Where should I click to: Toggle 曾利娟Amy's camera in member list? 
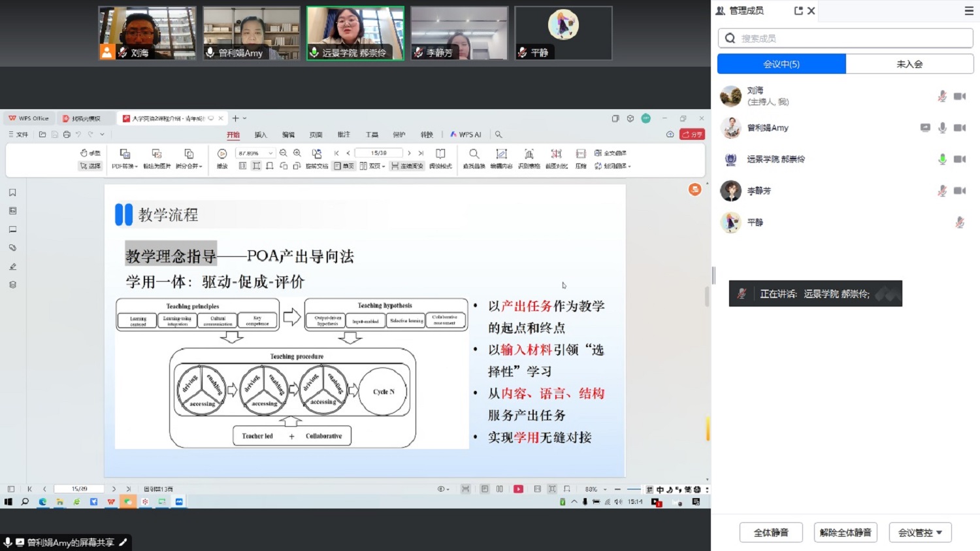point(959,128)
